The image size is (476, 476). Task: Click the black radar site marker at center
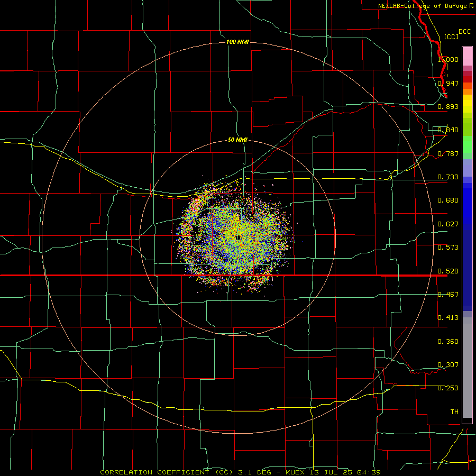[239, 237]
